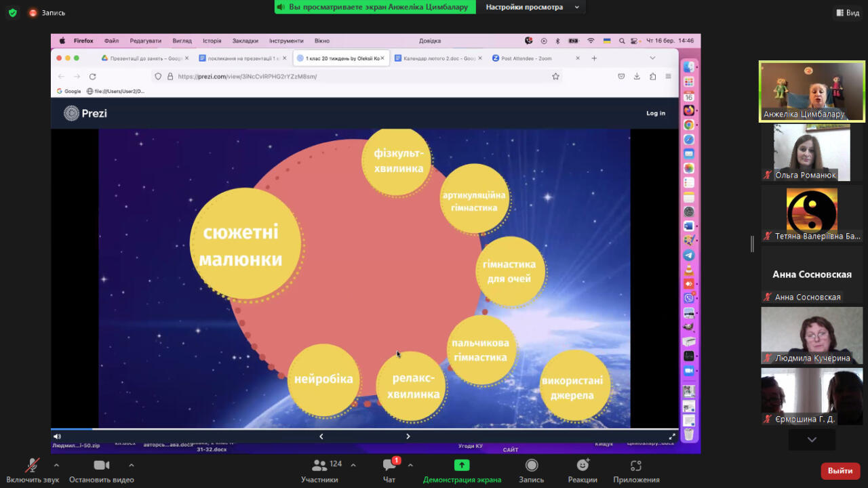Open нейробіка circle topic

(323, 380)
